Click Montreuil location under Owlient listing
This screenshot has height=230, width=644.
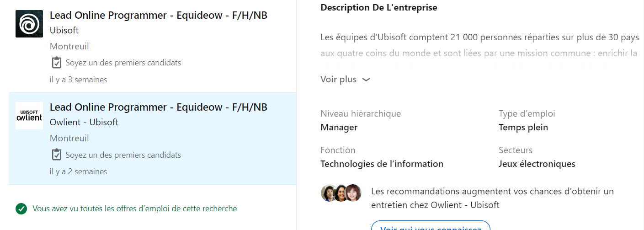(x=69, y=138)
